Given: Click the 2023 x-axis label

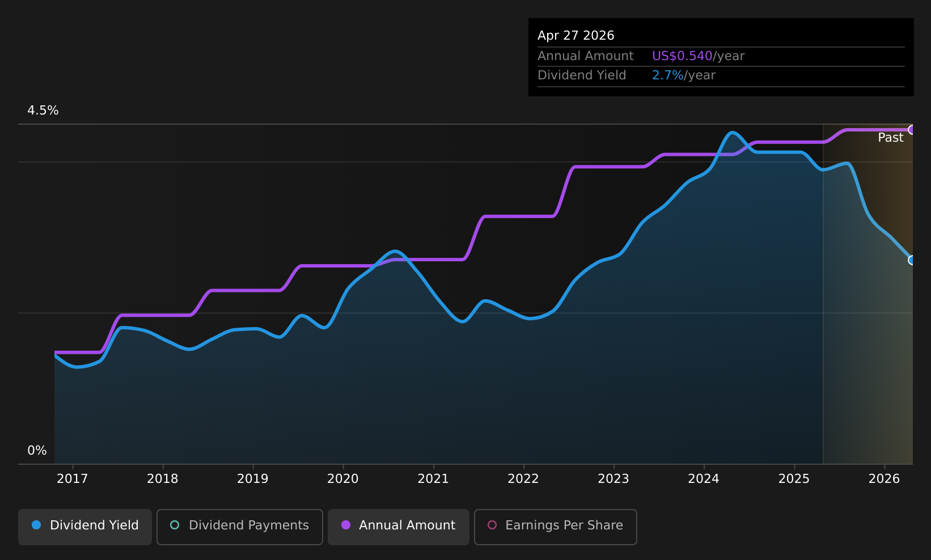Looking at the screenshot, I should point(613,479).
